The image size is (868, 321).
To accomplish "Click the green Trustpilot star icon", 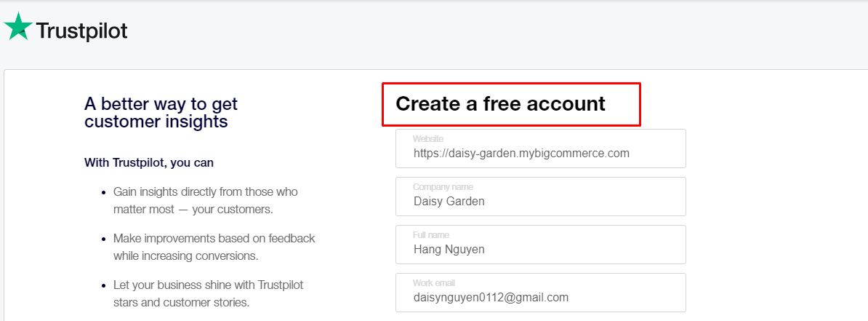I will coord(18,27).
